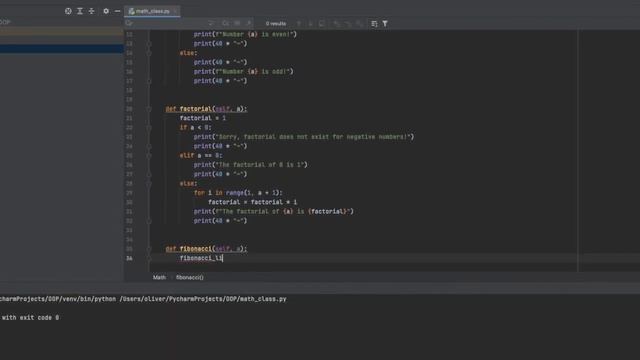The height and width of the screenshot is (360, 640).
Task: Collapse the 'elif a == 0:' fold marker
Action: pyautogui.click(x=149, y=156)
